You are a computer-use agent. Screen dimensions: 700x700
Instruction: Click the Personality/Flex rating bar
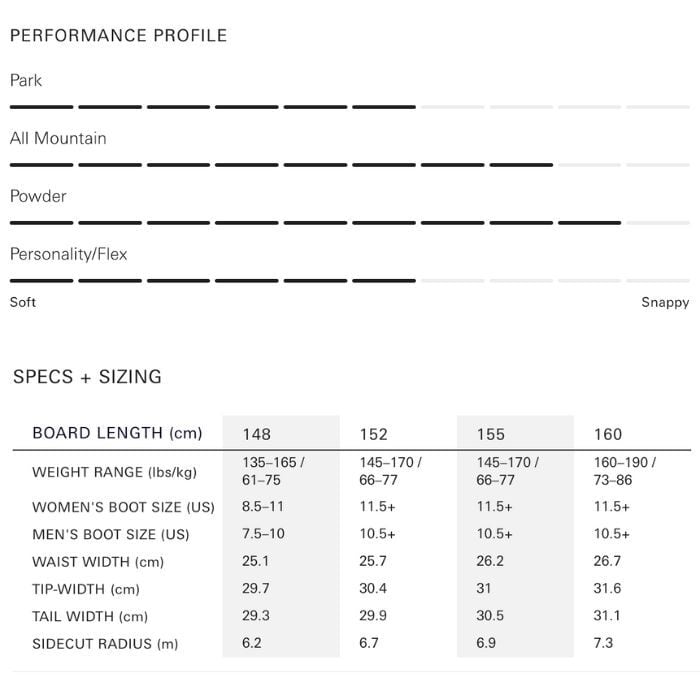click(x=349, y=280)
